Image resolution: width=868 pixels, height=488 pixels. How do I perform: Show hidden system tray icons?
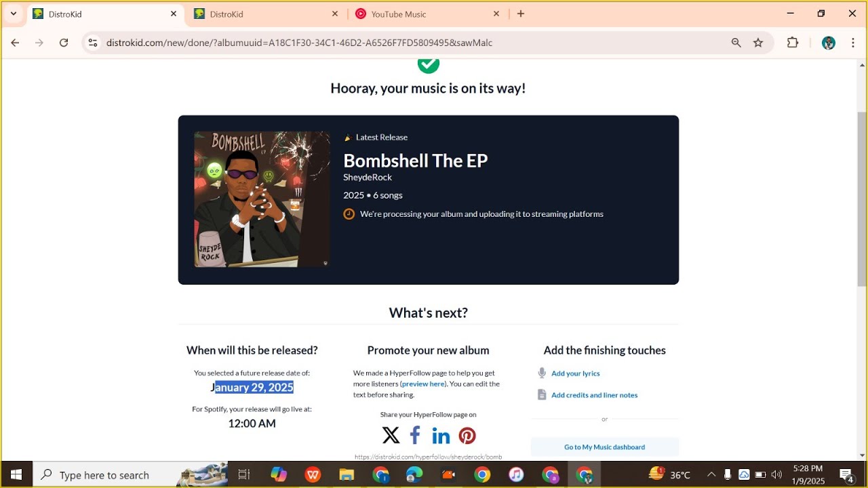pyautogui.click(x=711, y=474)
